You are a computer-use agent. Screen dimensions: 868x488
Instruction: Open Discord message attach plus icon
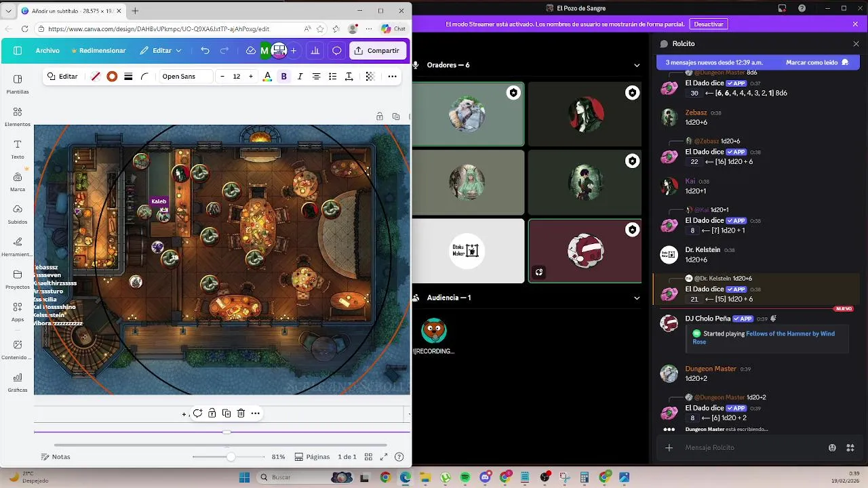(669, 447)
